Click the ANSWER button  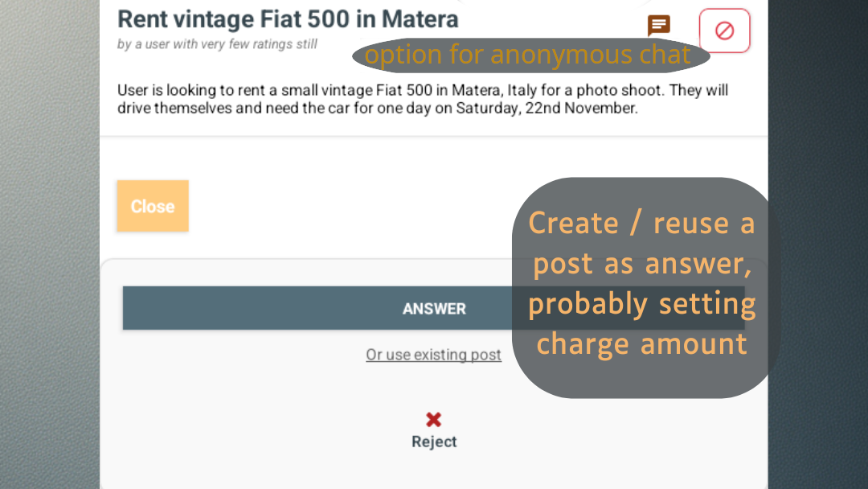point(321,309)
